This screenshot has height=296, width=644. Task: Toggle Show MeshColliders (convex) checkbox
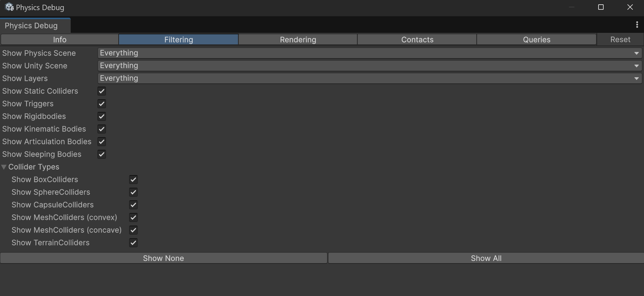point(133,218)
